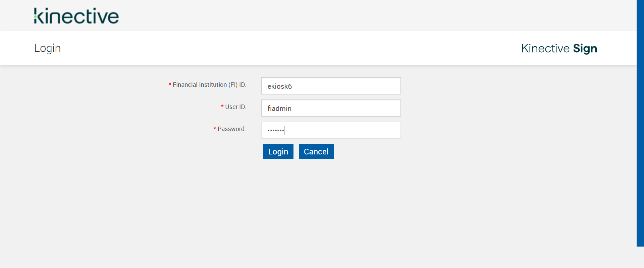
Task: Select the 'Login' page heading text
Action: [47, 48]
